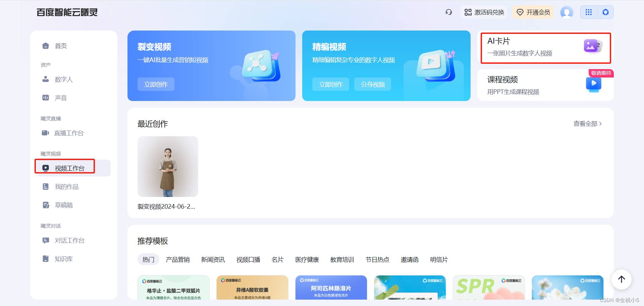Open the 裂变视频2024-06-2 thumbnail
Viewport: 644px width, 306px height.
(x=168, y=166)
